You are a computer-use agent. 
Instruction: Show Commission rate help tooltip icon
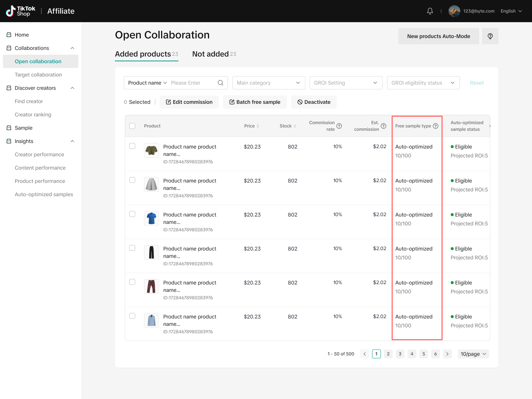point(339,126)
